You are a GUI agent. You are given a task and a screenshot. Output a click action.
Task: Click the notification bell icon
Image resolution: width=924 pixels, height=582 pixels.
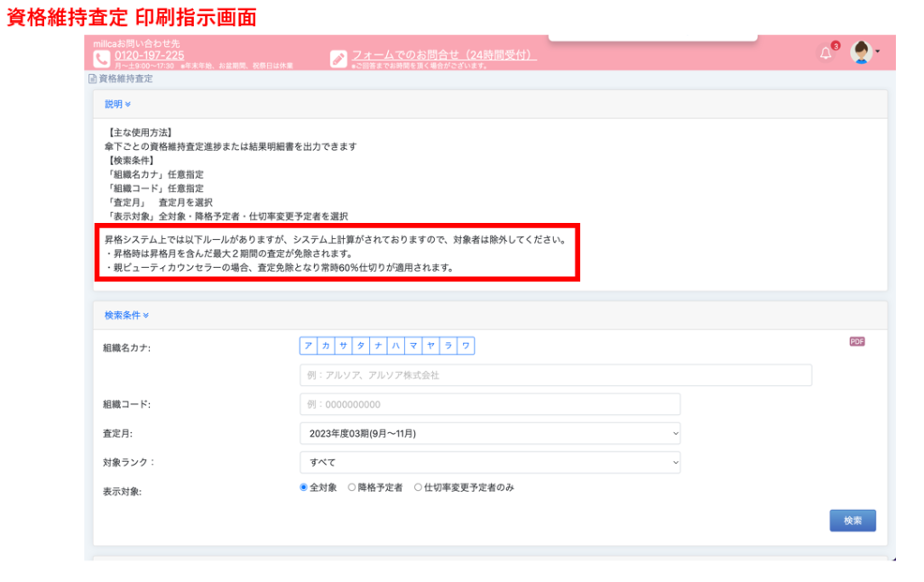[x=825, y=53]
